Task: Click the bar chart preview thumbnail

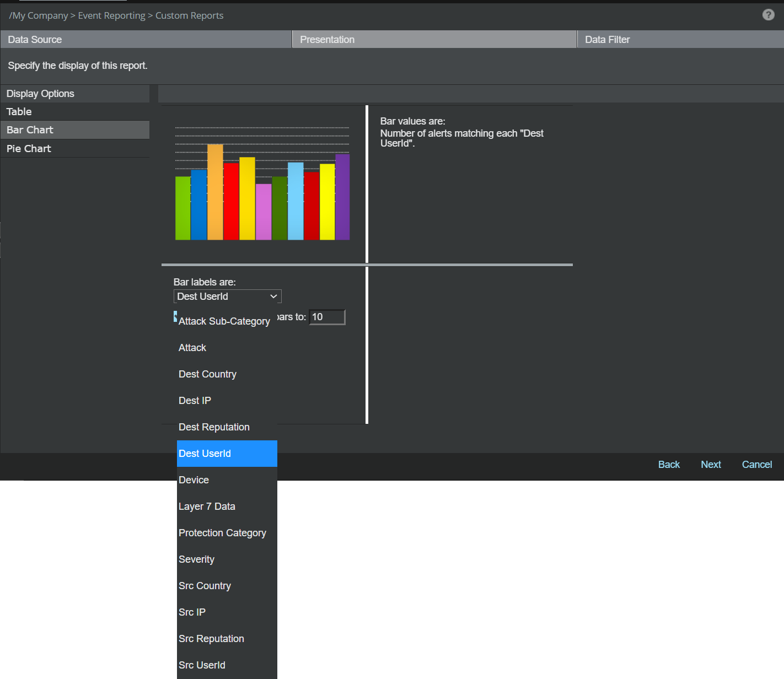Action: 262,183
